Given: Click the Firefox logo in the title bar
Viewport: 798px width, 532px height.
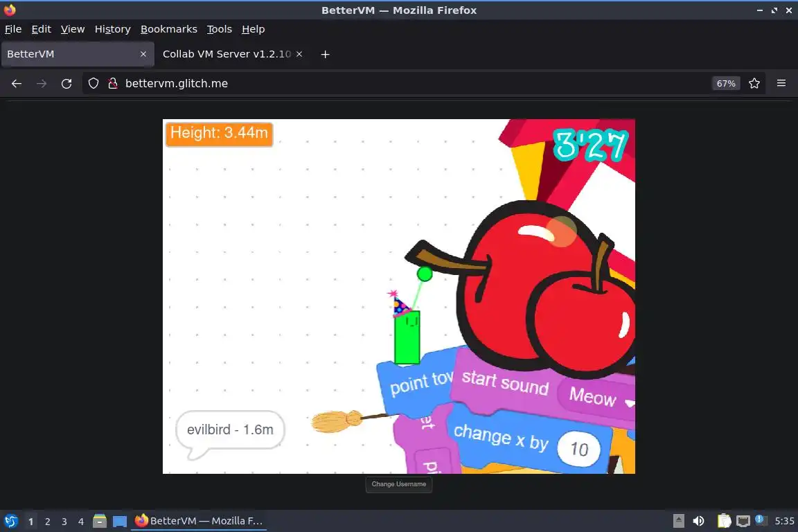Looking at the screenshot, I should pos(10,10).
